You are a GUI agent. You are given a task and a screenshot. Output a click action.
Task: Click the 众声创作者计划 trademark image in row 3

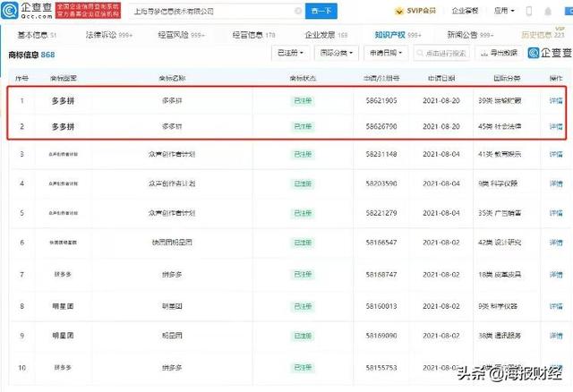click(64, 154)
